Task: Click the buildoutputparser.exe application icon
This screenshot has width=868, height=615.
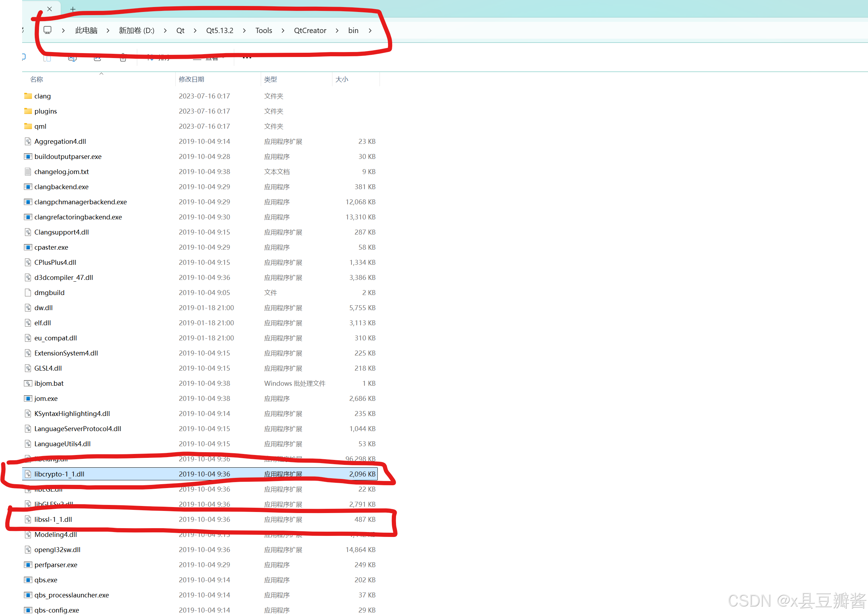Action: point(28,156)
